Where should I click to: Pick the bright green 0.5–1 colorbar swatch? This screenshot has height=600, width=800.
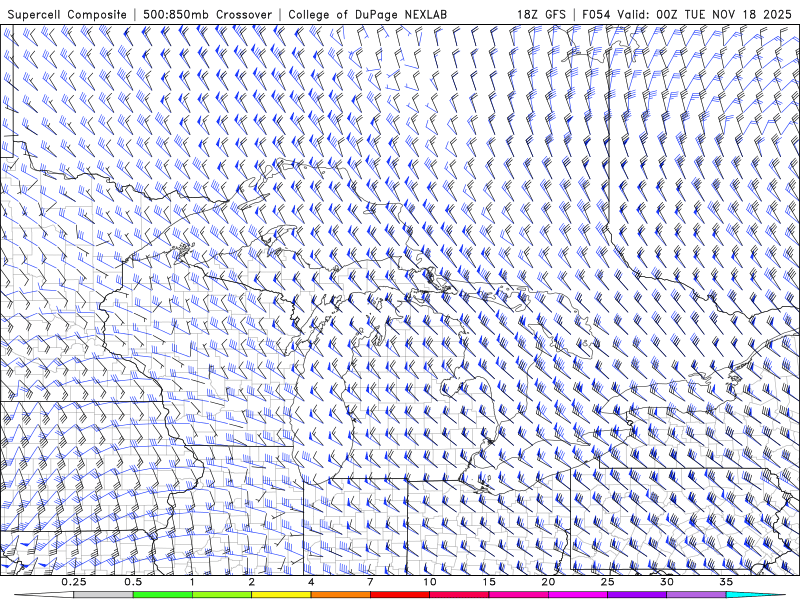pos(163,595)
